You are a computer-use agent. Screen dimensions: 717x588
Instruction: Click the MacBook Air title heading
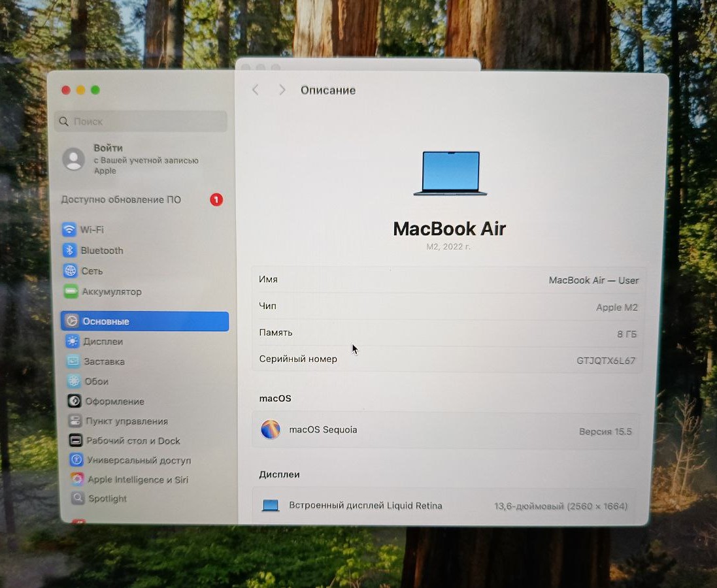pyautogui.click(x=450, y=229)
